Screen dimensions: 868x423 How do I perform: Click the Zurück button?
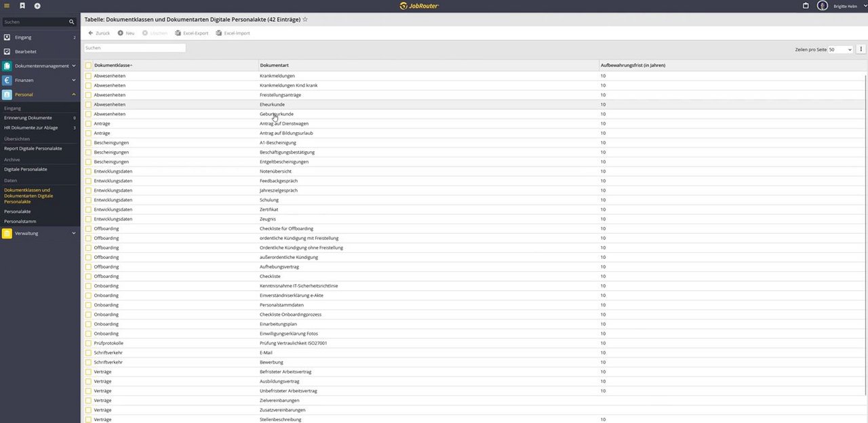coord(99,33)
